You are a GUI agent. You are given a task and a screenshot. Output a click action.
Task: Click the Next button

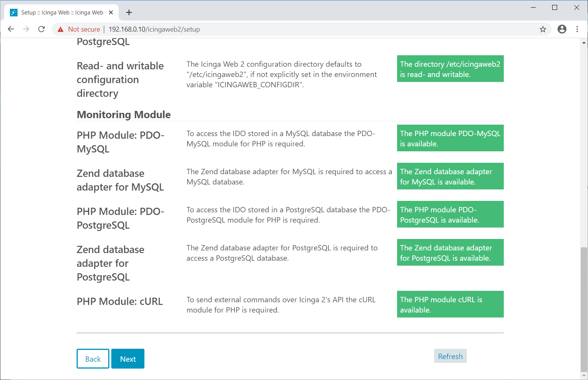tap(128, 359)
